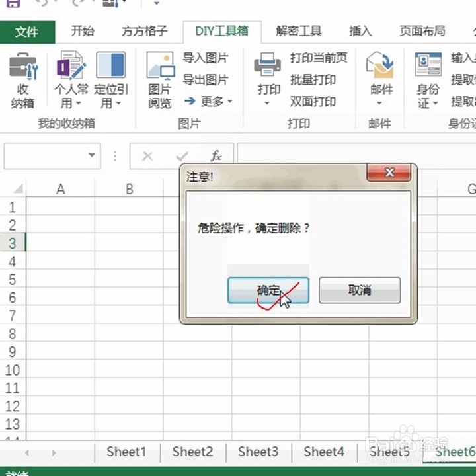Switch to the 方方格子 tab
Image resolution: width=476 pixels, height=476 pixels.
145,31
